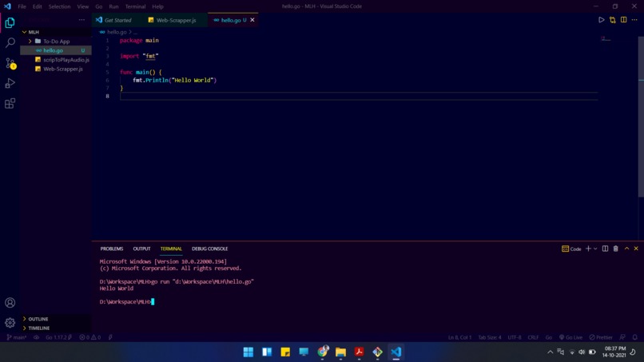Kill terminal with trash icon
Viewport: 644px width, 362px height.
(x=616, y=249)
